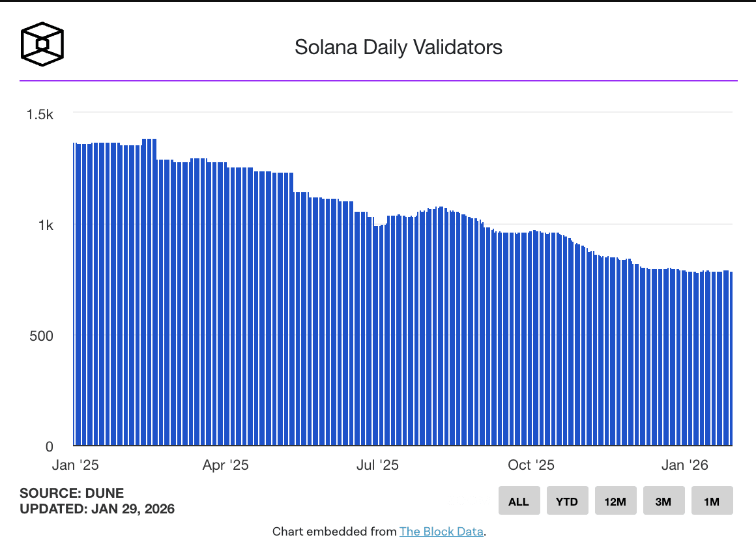Image resolution: width=756 pixels, height=546 pixels.
Task: Click the Oct '25 x-axis label
Action: (x=531, y=465)
